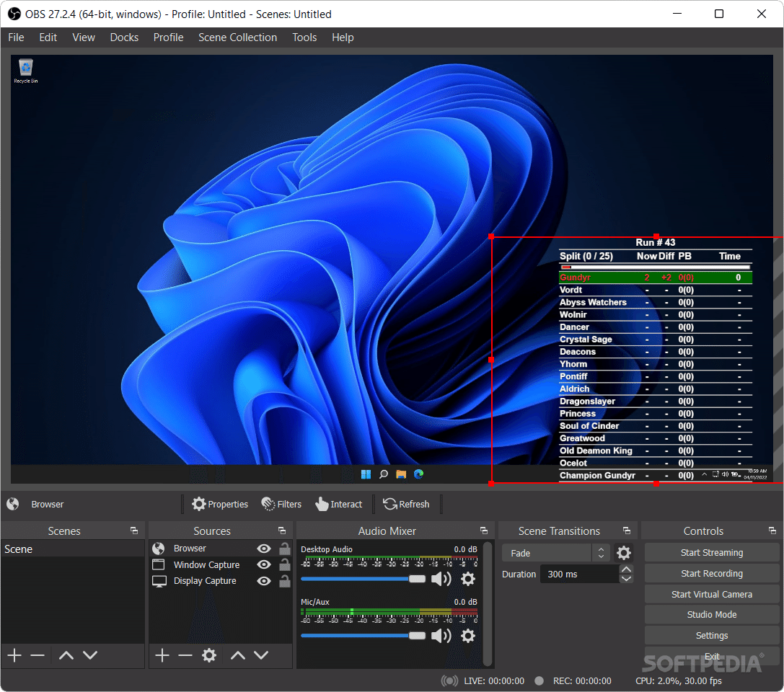Move the selected source down
Viewport: 784px width, 692px height.
pos(261,655)
